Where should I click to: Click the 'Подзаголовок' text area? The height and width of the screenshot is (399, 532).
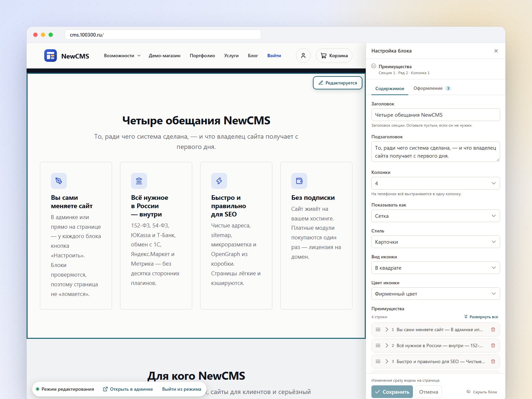pos(436,152)
